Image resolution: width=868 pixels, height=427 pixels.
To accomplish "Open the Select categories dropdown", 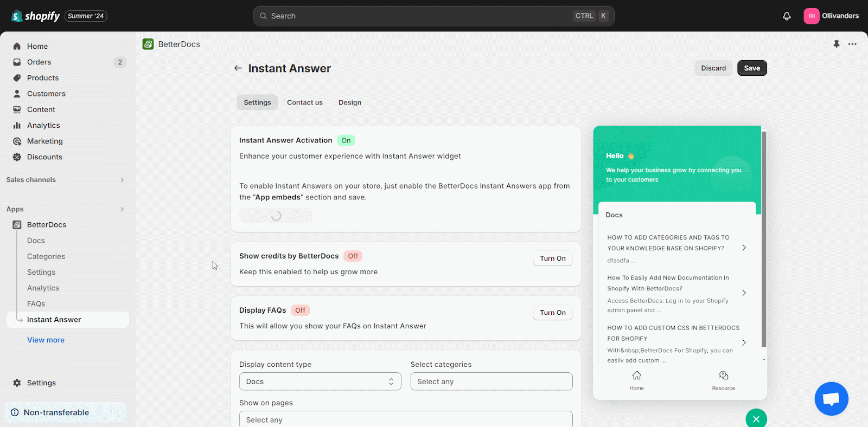I will (x=492, y=381).
